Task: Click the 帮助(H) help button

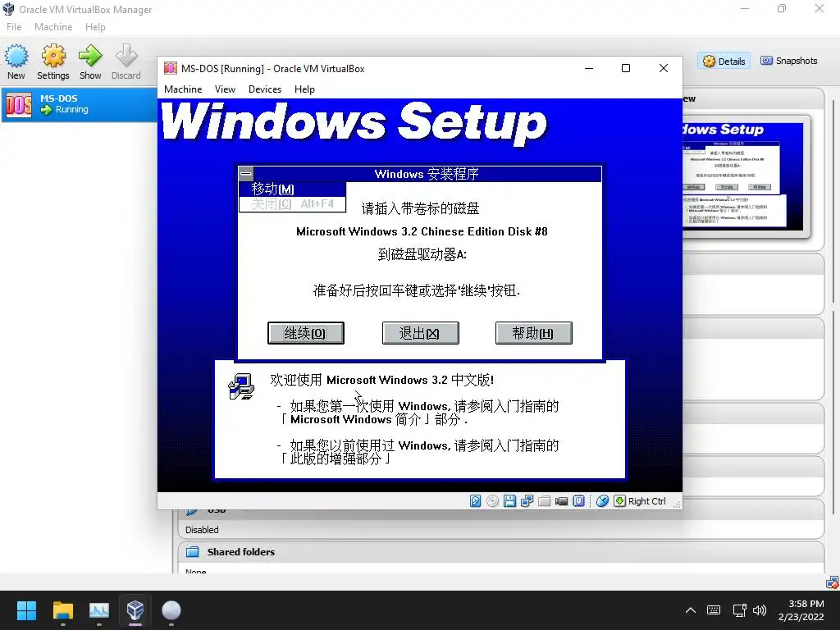Action: pyautogui.click(x=533, y=333)
